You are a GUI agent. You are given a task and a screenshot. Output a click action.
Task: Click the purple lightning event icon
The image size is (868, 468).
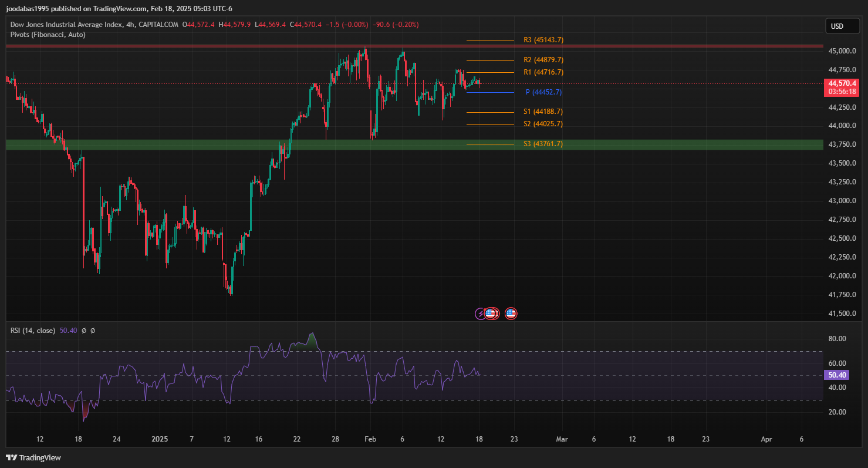pyautogui.click(x=481, y=314)
